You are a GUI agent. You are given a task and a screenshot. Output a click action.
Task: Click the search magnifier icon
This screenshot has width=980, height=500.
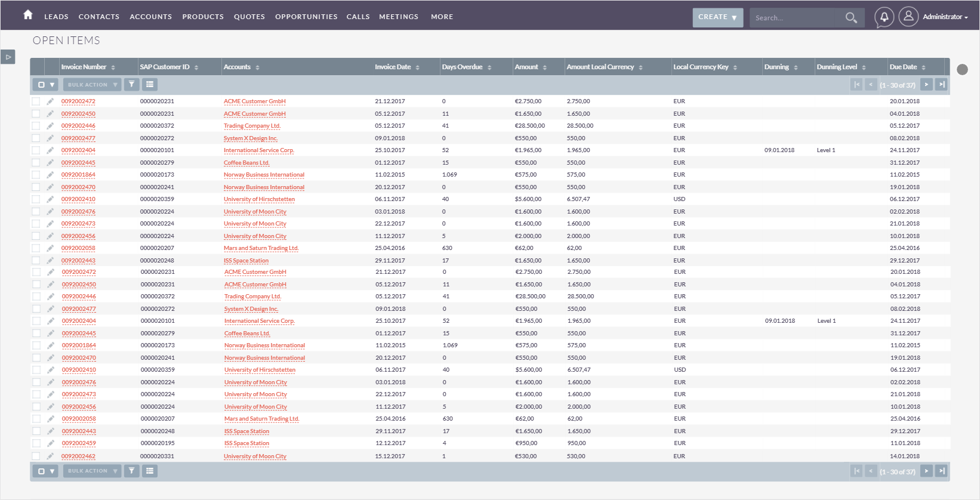pyautogui.click(x=851, y=18)
